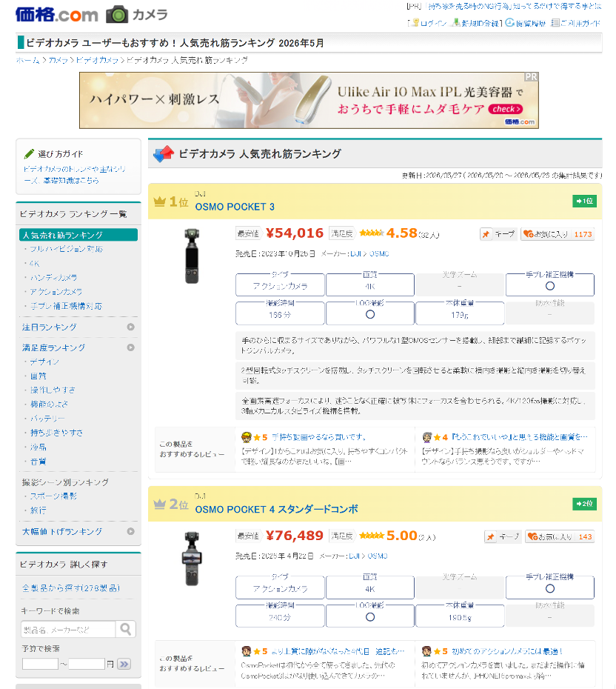Screen dimensions: 616x689
Task: Select スポーツ撮影 scene ranking
Action: point(53,496)
